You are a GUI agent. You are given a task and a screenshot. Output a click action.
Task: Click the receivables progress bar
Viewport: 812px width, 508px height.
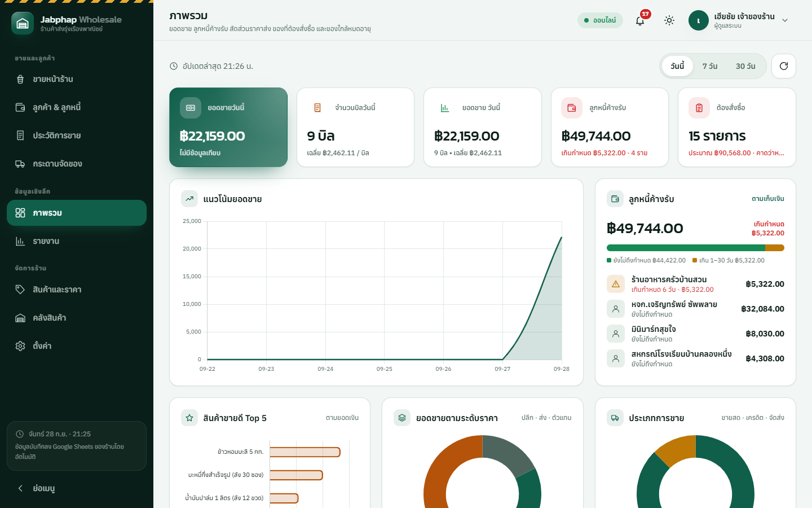point(695,248)
